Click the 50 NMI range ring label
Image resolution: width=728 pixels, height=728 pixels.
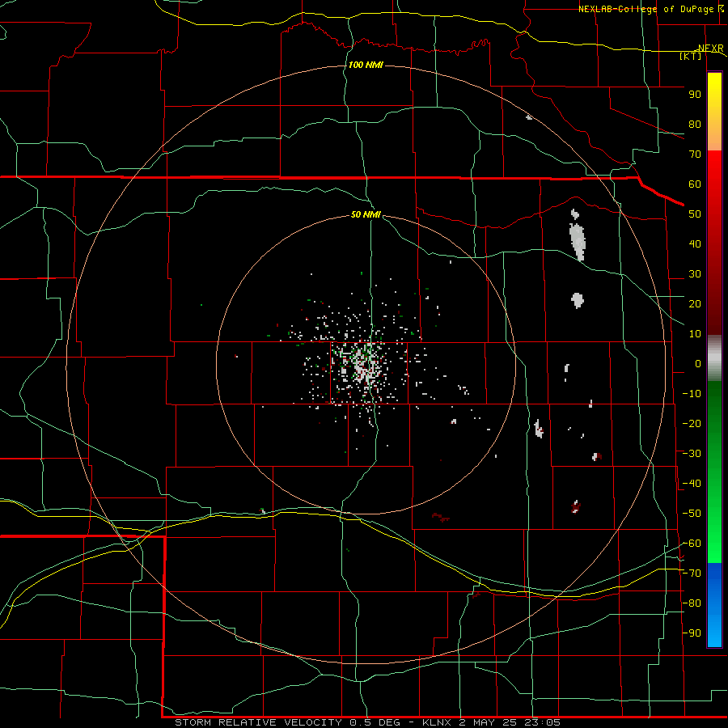(x=366, y=214)
